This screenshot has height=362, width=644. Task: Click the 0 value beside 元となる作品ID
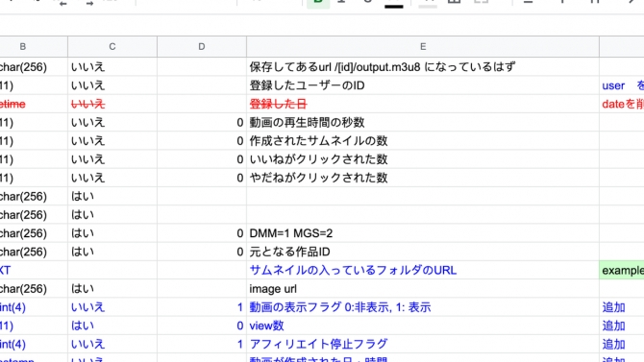coord(202,252)
